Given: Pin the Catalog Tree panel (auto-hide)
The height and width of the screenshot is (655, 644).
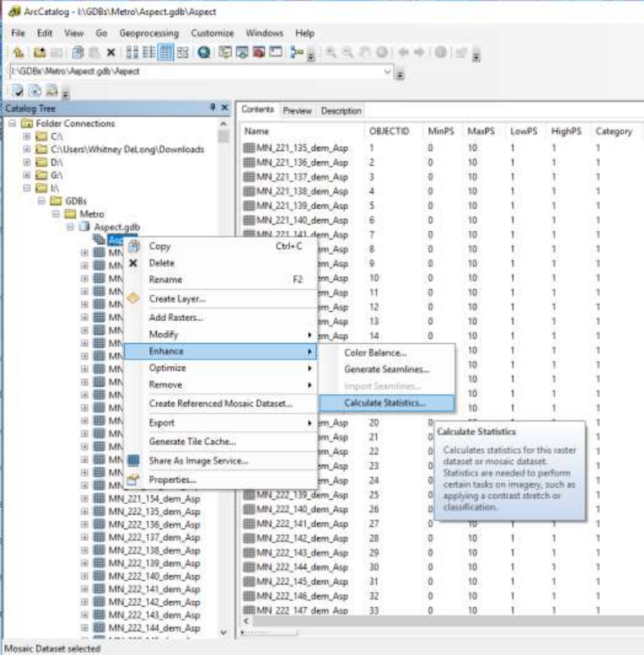Looking at the screenshot, I should click(212, 108).
